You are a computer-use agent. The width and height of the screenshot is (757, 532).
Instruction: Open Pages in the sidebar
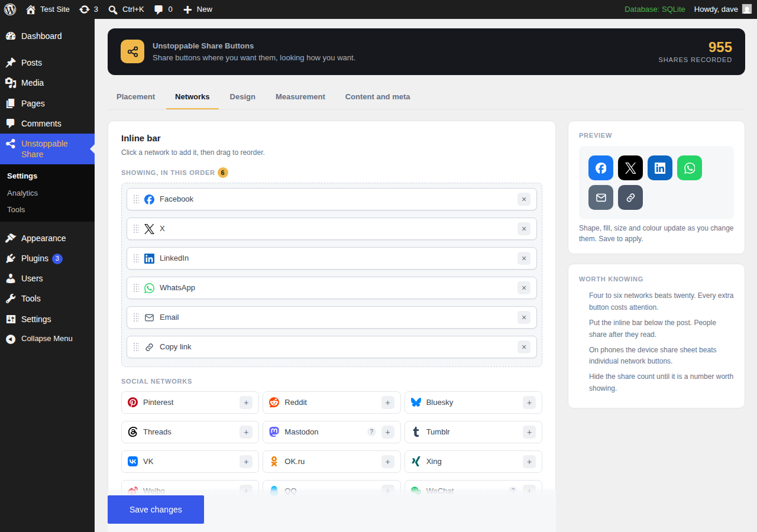(47, 103)
